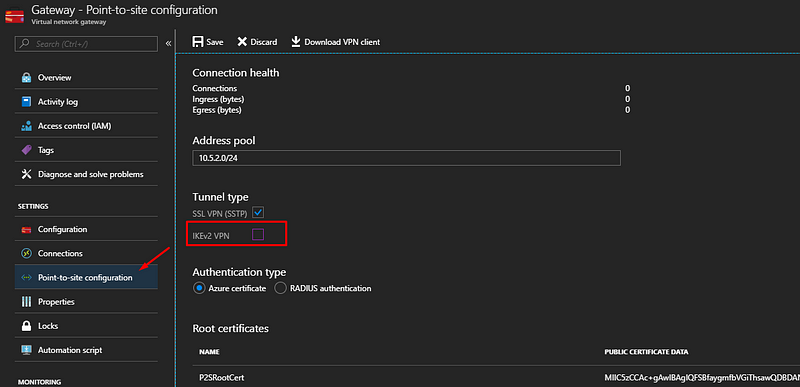Click the Access control (IAM) icon
The image size is (800, 387).
tap(26, 126)
